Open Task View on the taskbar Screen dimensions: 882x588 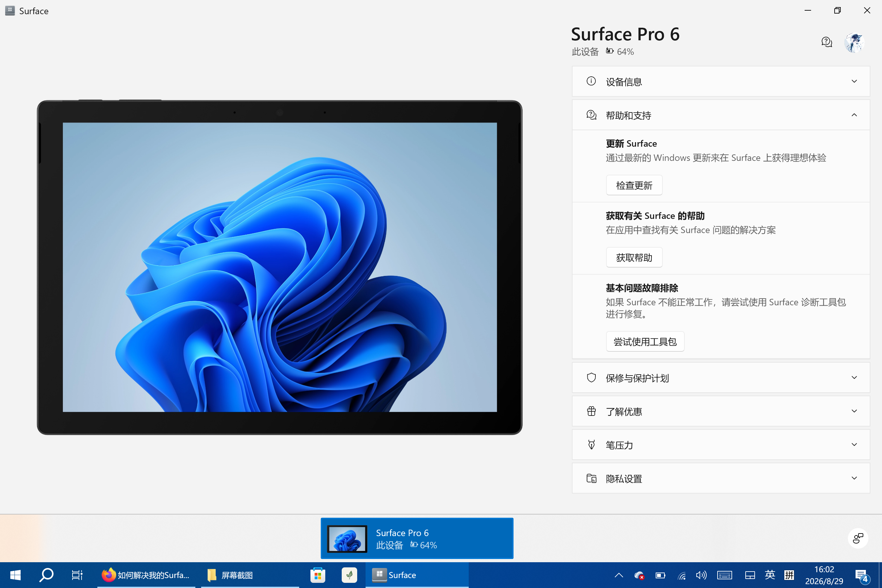pos(77,575)
